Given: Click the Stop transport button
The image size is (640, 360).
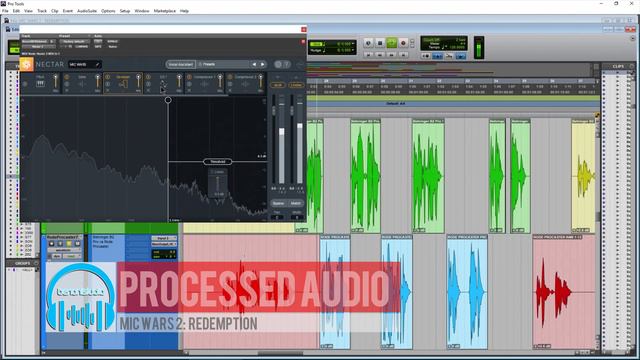Looking at the screenshot, I should point(380,43).
